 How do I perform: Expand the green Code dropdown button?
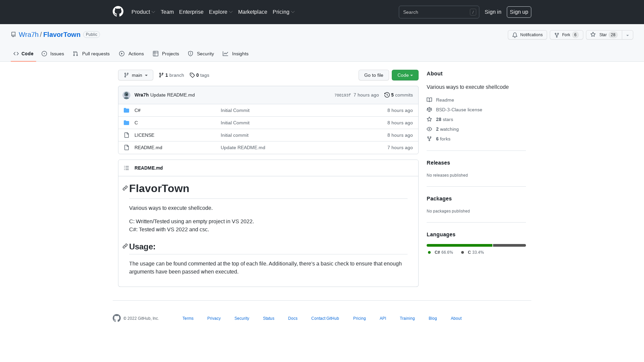405,75
